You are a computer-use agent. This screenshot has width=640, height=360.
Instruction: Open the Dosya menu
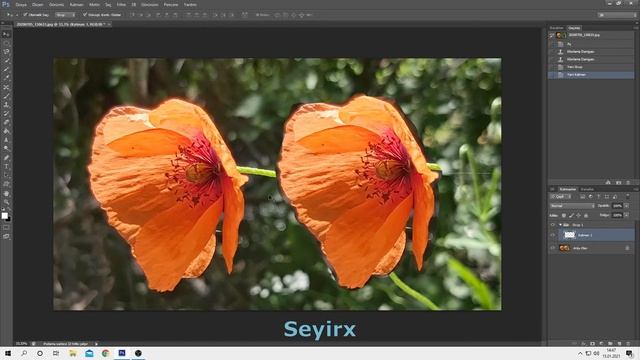21,4
